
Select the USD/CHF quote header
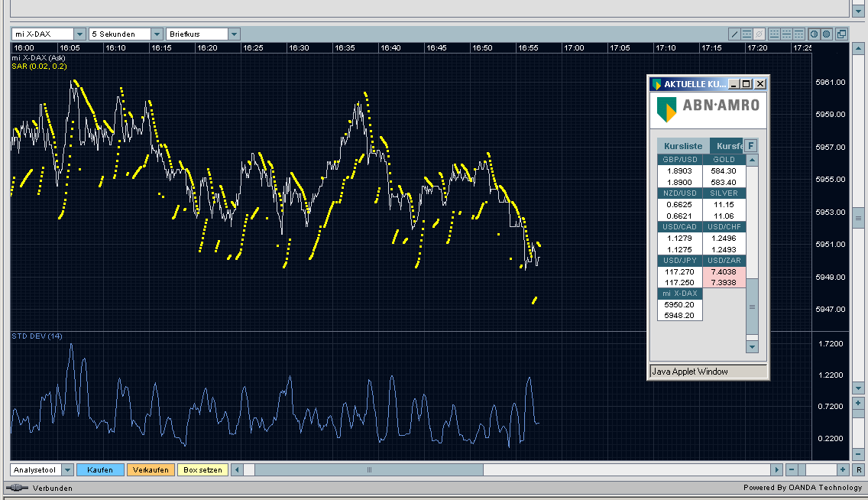click(724, 227)
